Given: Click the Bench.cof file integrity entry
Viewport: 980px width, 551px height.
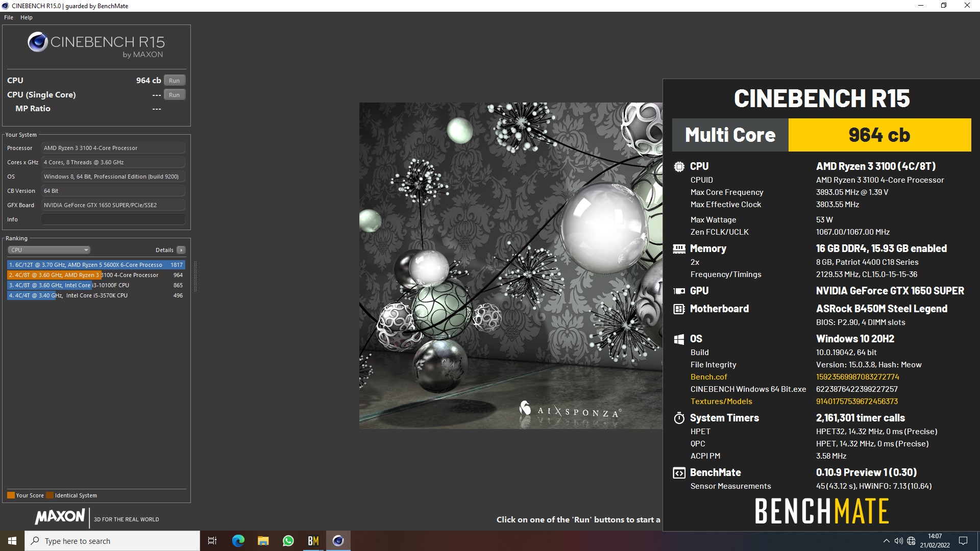Looking at the screenshot, I should point(708,377).
